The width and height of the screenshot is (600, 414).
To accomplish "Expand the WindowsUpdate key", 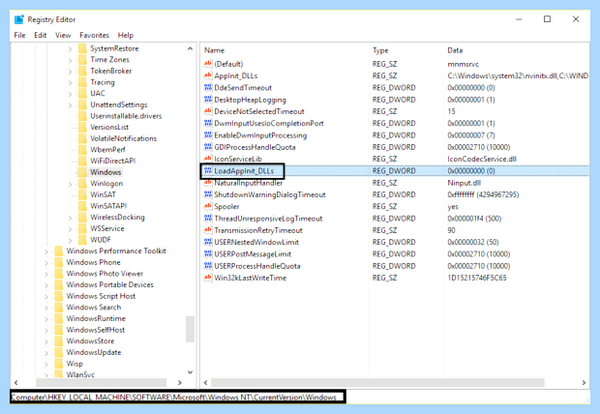I will click(x=46, y=352).
